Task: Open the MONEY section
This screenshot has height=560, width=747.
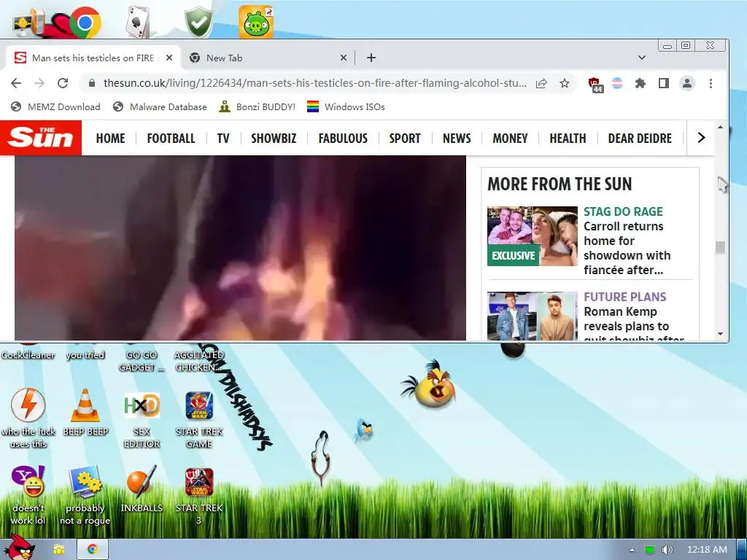Action: click(510, 138)
